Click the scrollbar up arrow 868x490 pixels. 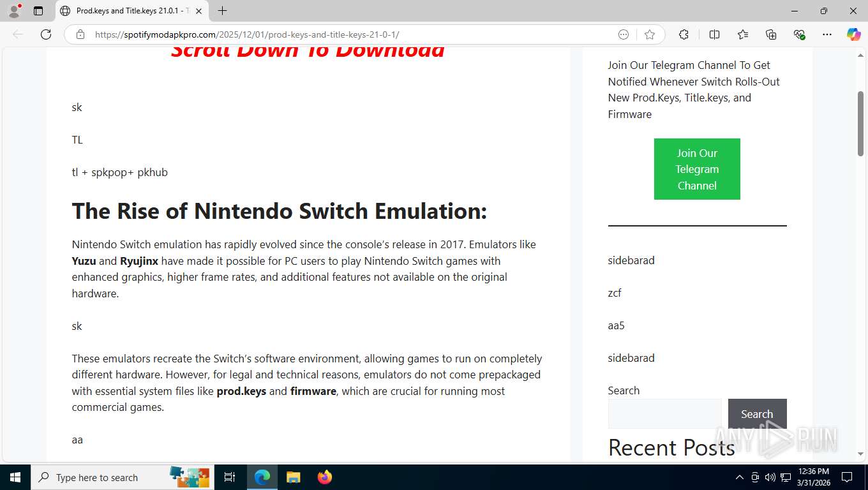860,55
